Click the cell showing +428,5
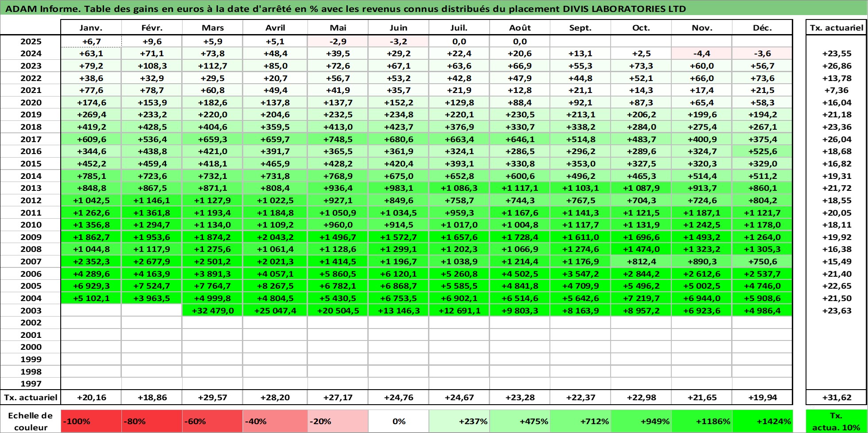 [152, 127]
